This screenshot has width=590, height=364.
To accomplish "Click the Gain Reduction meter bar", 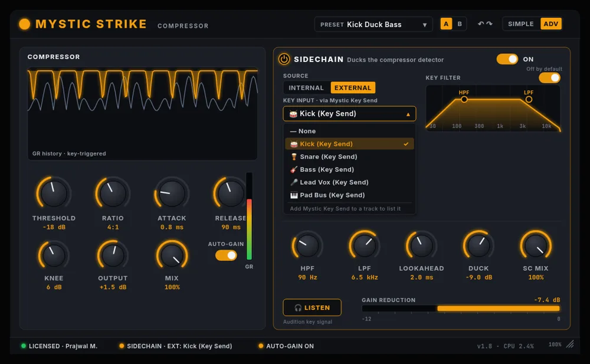I will click(461, 309).
